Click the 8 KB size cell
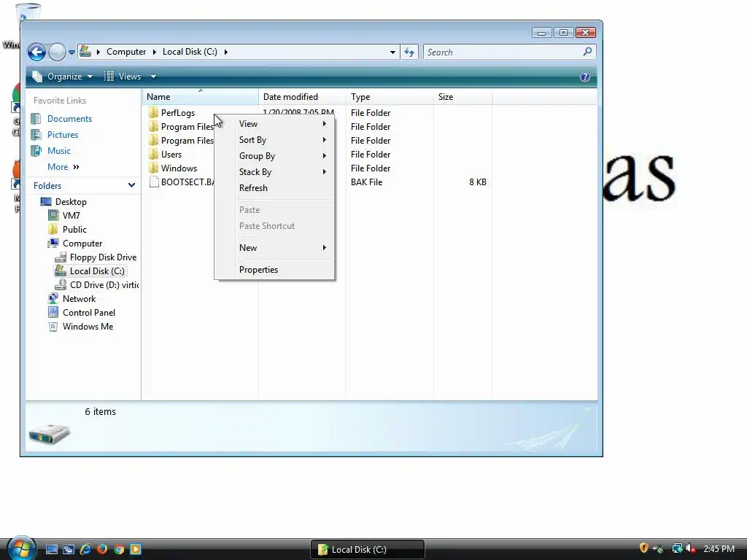Screen dimensions: 747x560 (x=477, y=182)
